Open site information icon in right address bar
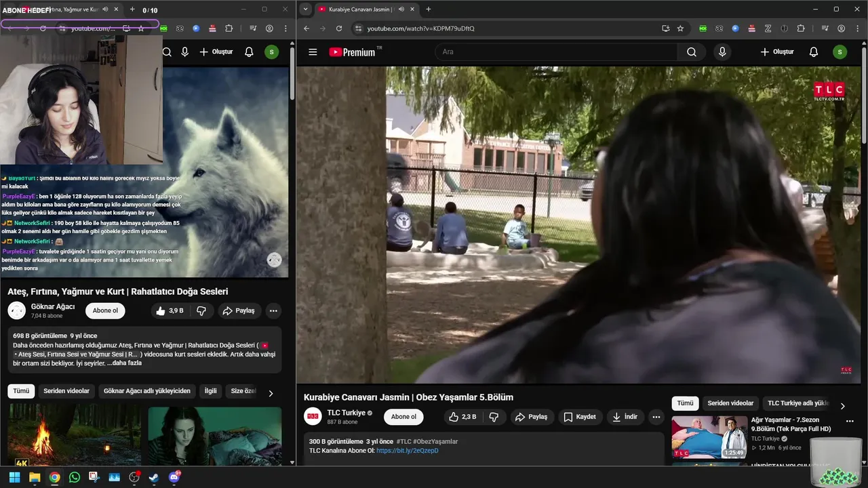The image size is (868, 488). pos(358,28)
